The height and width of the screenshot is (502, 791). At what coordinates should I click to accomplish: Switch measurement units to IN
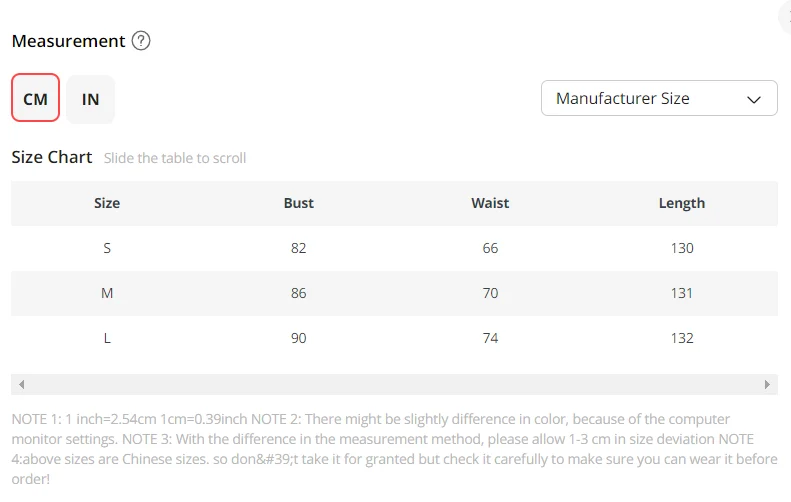tap(90, 99)
